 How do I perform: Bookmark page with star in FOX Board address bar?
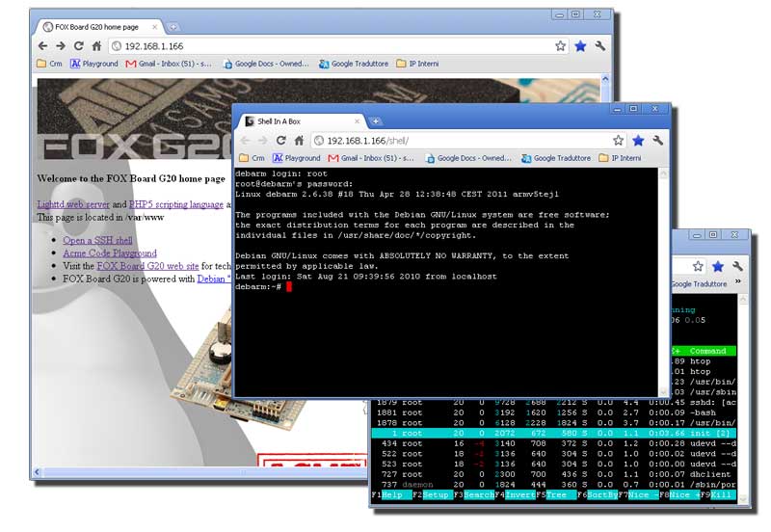click(x=560, y=46)
